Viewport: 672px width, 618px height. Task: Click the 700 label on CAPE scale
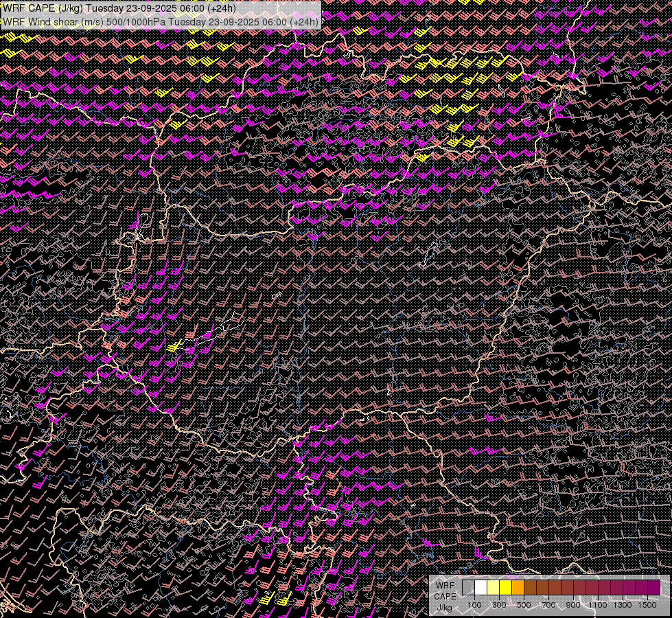tap(548, 605)
